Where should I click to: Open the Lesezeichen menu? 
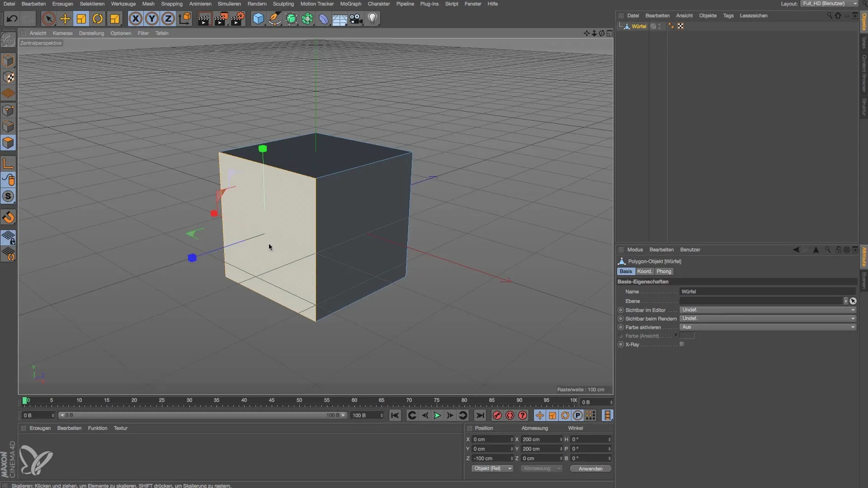pyautogui.click(x=754, y=15)
